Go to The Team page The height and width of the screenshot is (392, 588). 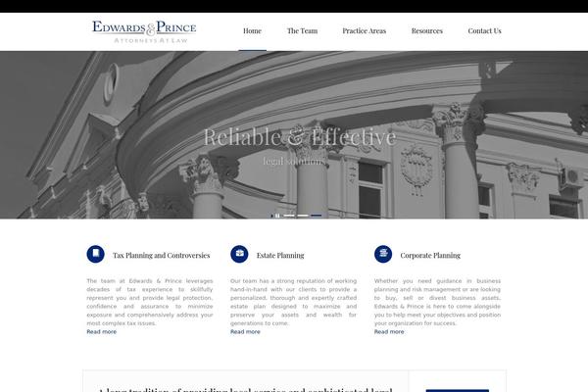coord(302,30)
